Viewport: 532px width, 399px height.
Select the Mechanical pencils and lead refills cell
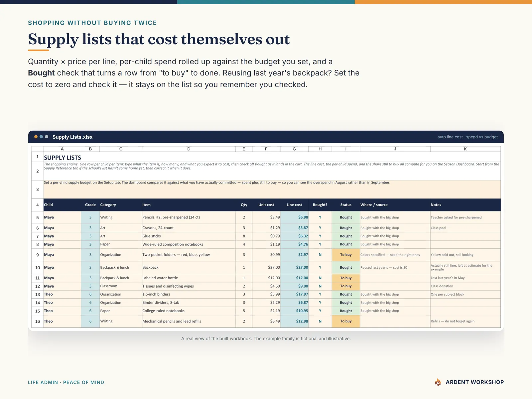pyautogui.click(x=189, y=321)
